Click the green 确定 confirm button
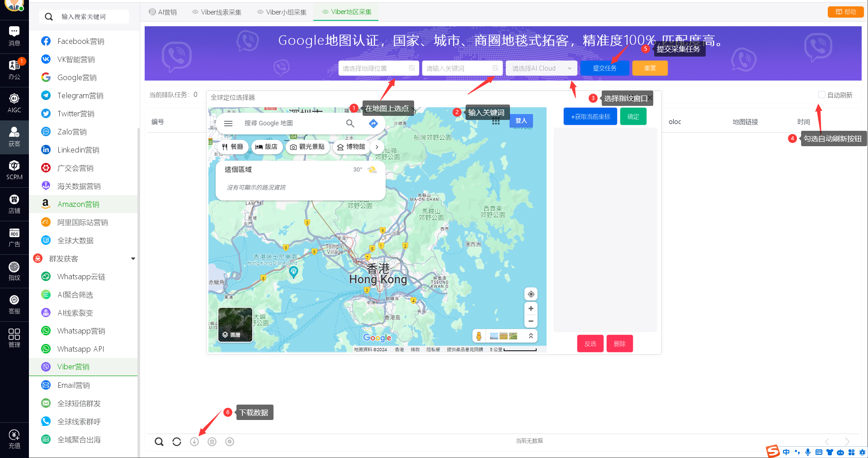Screen dimensions: 868x458 pos(633,117)
